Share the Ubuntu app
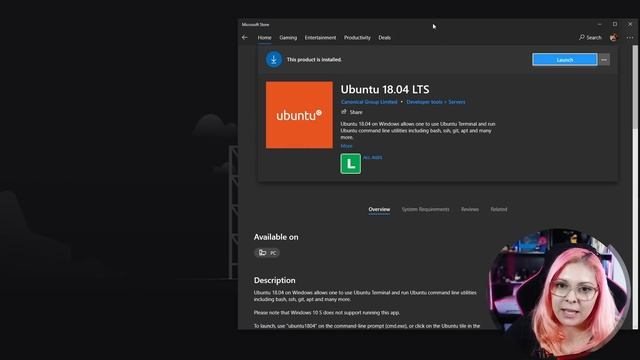 [x=352, y=112]
